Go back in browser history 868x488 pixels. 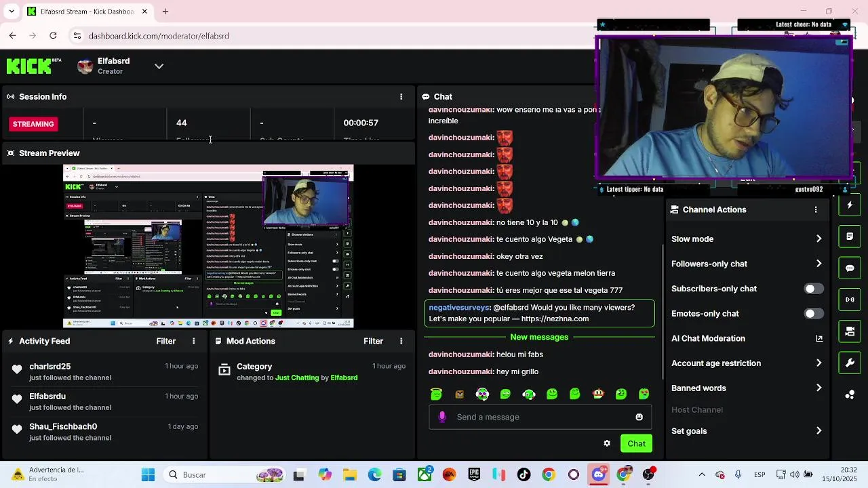pyautogui.click(x=12, y=35)
